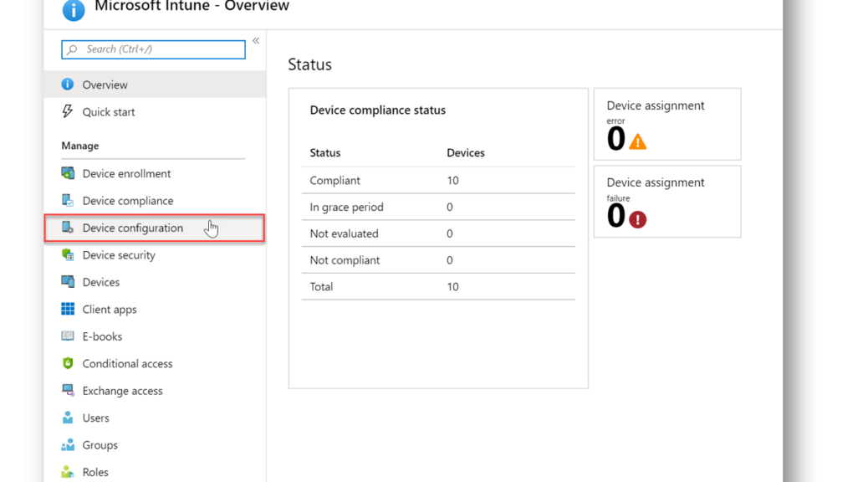This screenshot has height=482, width=868.
Task: Click the Users person icon
Action: [x=68, y=418]
